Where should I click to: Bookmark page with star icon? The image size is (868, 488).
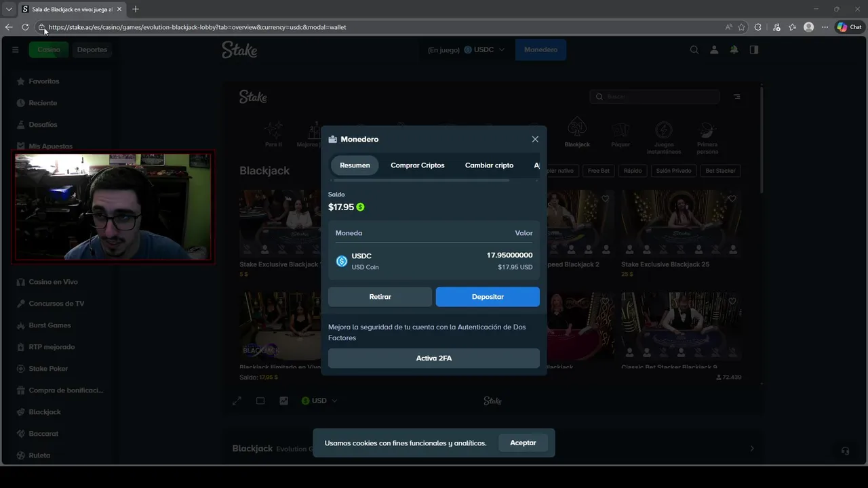click(x=741, y=27)
